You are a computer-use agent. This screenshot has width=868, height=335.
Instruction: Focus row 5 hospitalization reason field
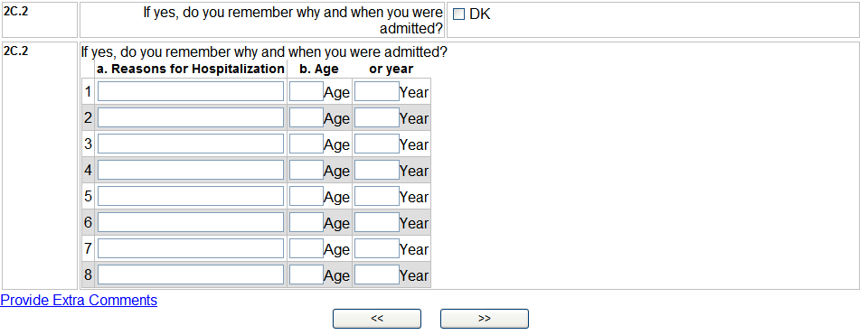pos(191,196)
